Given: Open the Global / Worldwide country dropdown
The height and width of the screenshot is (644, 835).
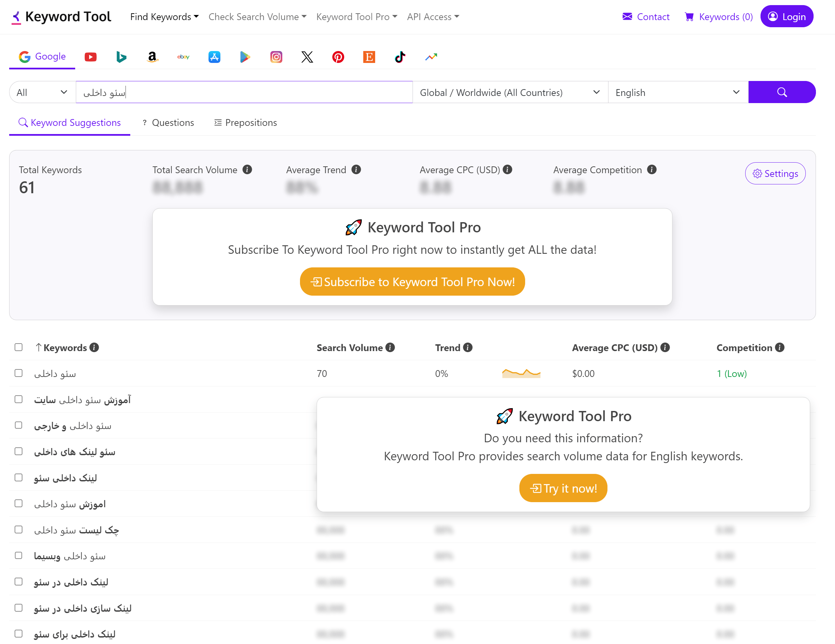Looking at the screenshot, I should (510, 92).
